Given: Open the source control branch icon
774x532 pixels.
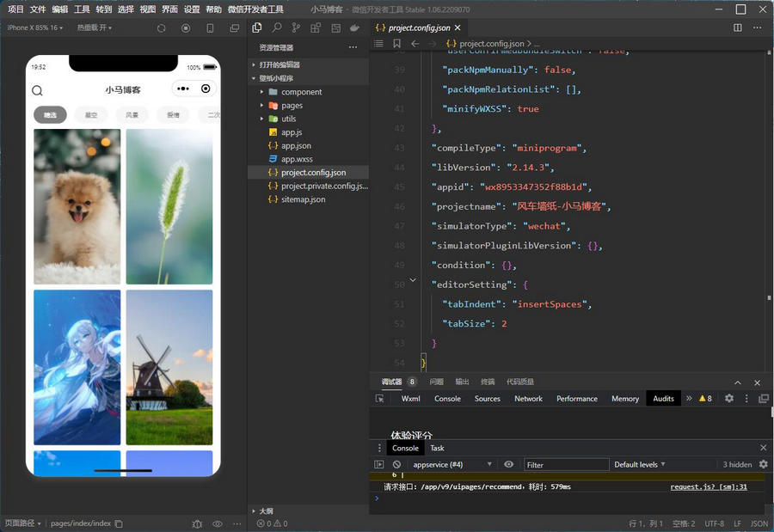Looking at the screenshot, I should 296,28.
